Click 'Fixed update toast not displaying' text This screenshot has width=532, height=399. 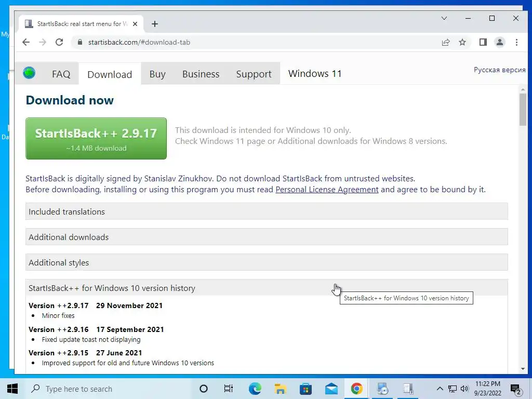pos(91,339)
